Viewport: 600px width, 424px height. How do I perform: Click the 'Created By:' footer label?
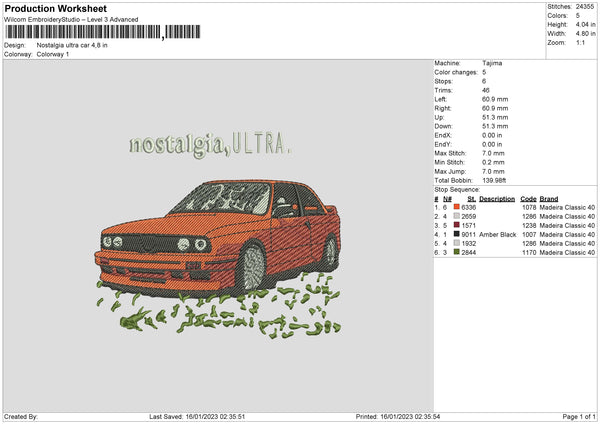coord(21,416)
